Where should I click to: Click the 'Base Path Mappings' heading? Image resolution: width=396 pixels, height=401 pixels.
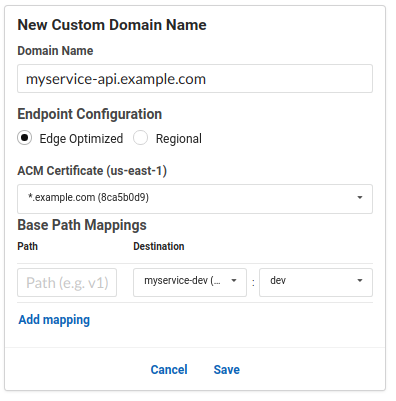(x=82, y=225)
